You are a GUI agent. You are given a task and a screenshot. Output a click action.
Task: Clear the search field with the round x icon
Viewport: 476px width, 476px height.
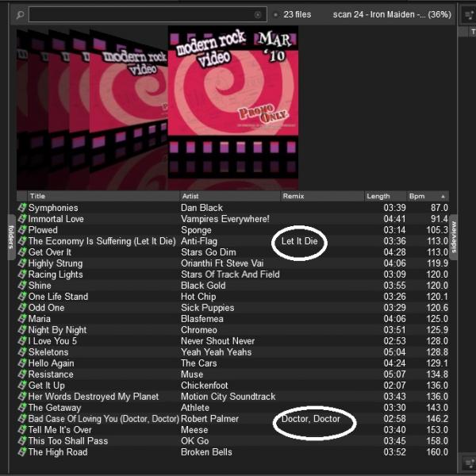click(257, 14)
